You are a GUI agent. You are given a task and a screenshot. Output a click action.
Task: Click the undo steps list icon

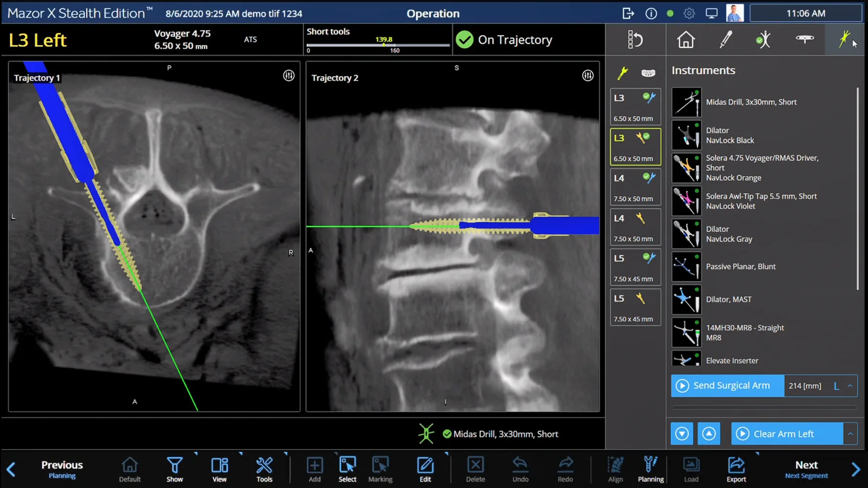point(635,40)
